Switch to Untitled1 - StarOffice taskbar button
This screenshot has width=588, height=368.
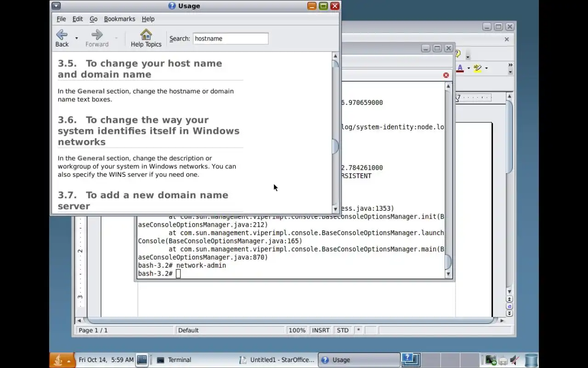click(x=277, y=360)
